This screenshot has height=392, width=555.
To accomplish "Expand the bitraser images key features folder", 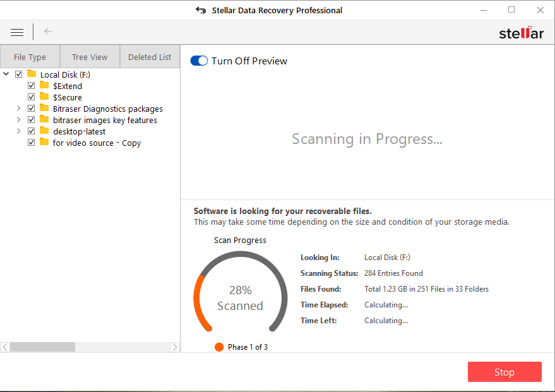I will 18,119.
